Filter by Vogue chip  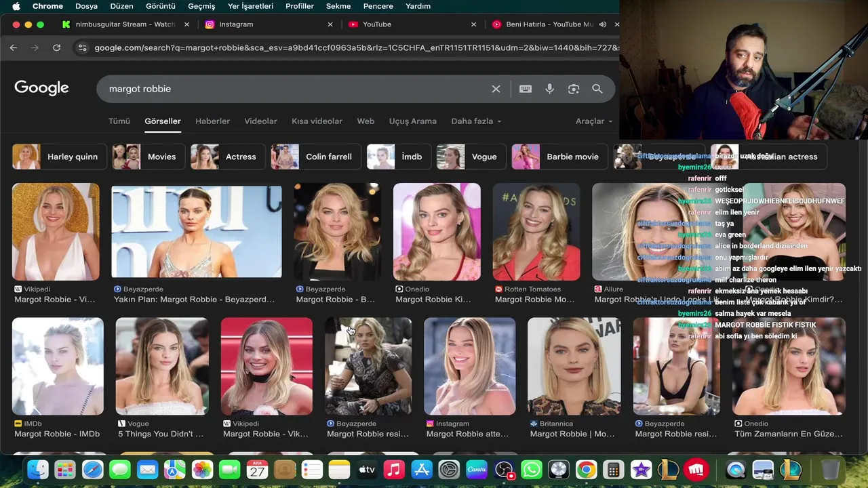point(471,157)
